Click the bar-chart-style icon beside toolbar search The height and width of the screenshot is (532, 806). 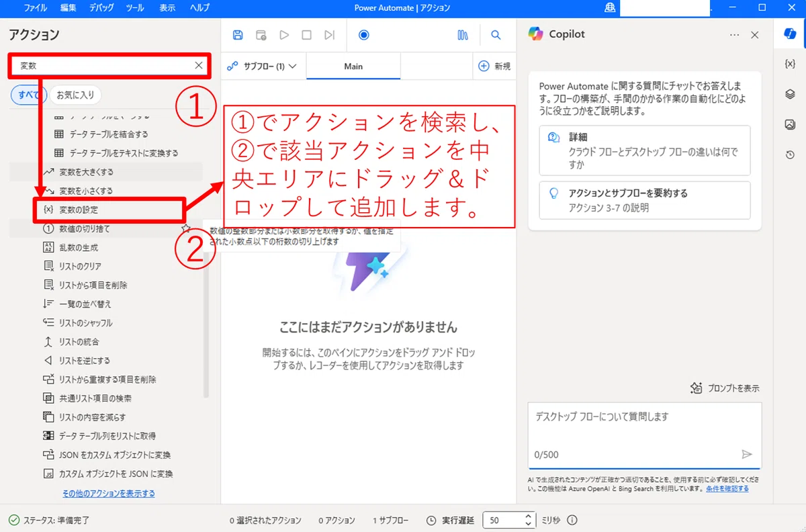462,35
